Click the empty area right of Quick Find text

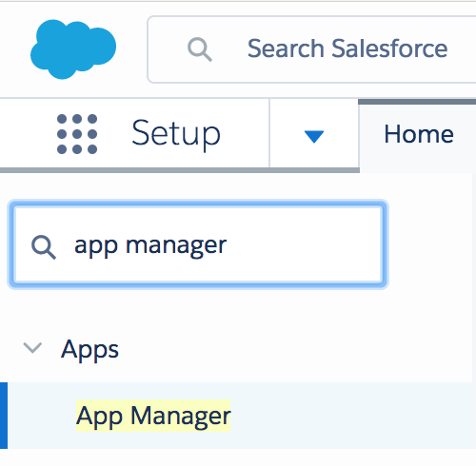pyautogui.click(x=305, y=244)
